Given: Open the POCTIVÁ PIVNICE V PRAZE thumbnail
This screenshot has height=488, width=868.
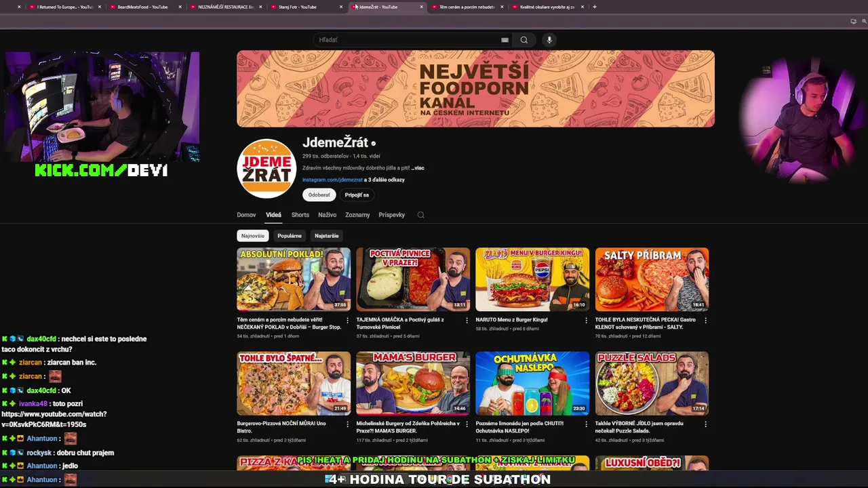Looking at the screenshot, I should (x=413, y=279).
